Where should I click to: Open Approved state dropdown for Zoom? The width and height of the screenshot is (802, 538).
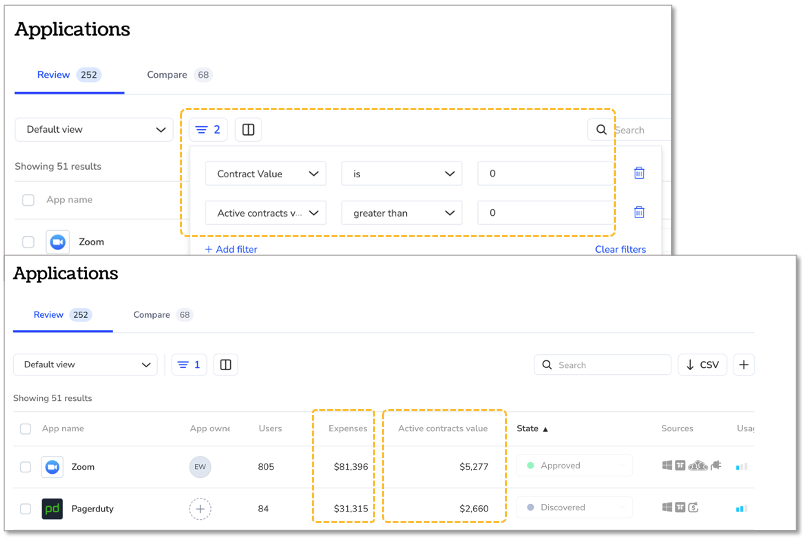click(x=574, y=465)
